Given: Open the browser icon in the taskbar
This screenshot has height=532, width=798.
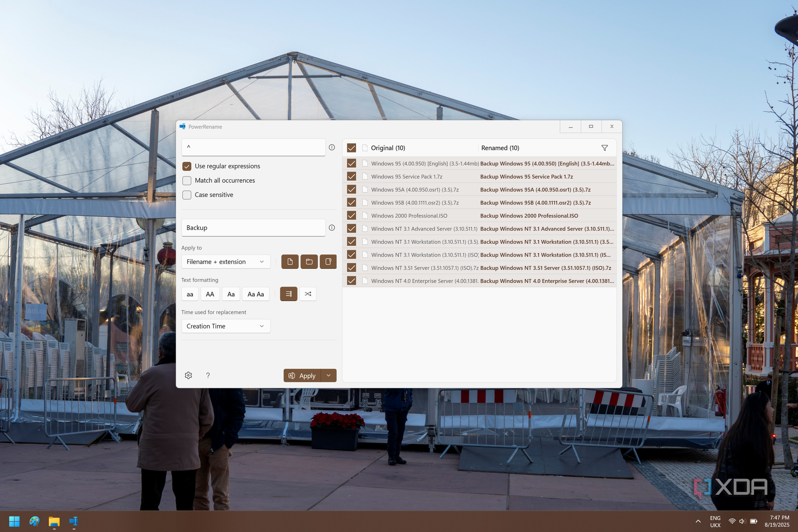Looking at the screenshot, I should [34, 521].
